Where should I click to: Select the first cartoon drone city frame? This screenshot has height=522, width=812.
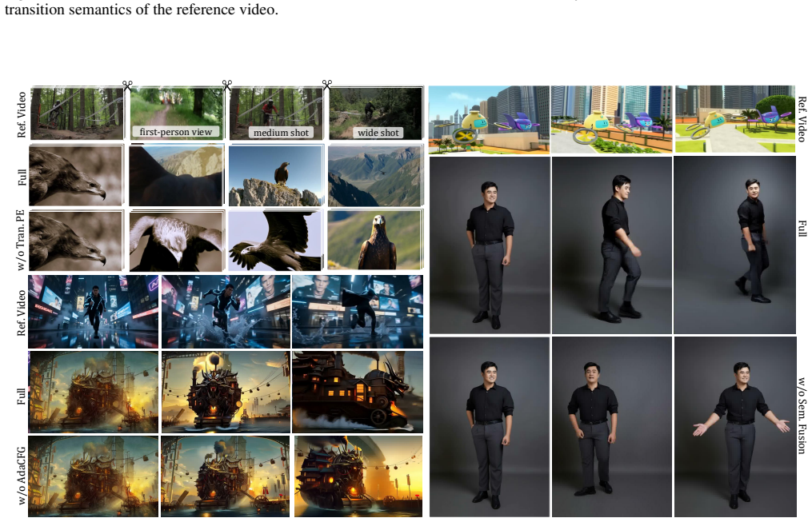[489, 119]
